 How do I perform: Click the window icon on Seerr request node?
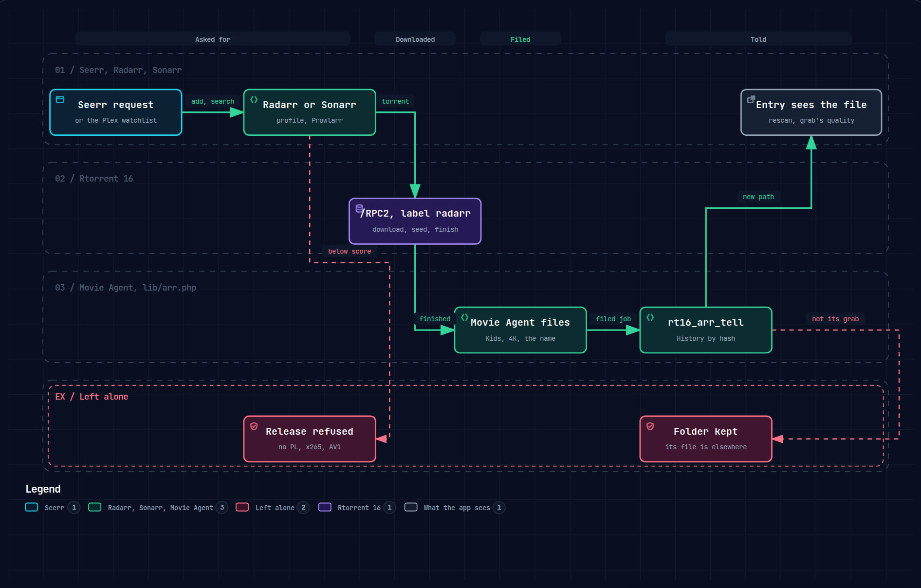click(60, 99)
